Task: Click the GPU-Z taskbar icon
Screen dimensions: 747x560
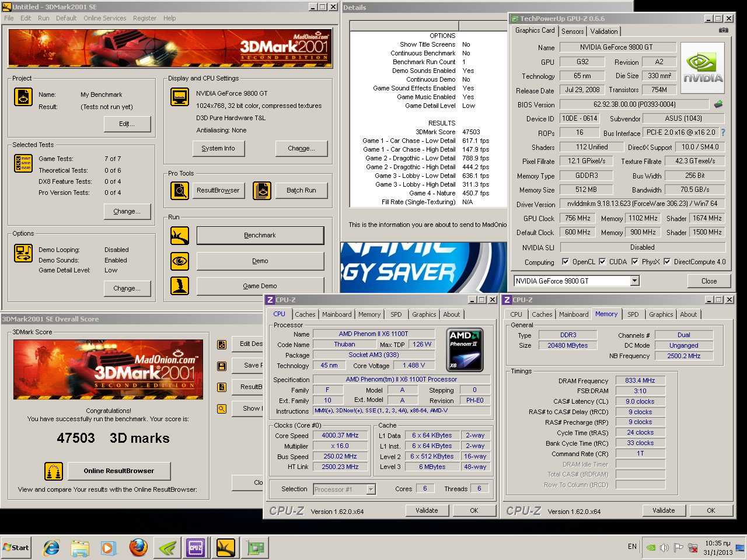Action: tap(255, 548)
